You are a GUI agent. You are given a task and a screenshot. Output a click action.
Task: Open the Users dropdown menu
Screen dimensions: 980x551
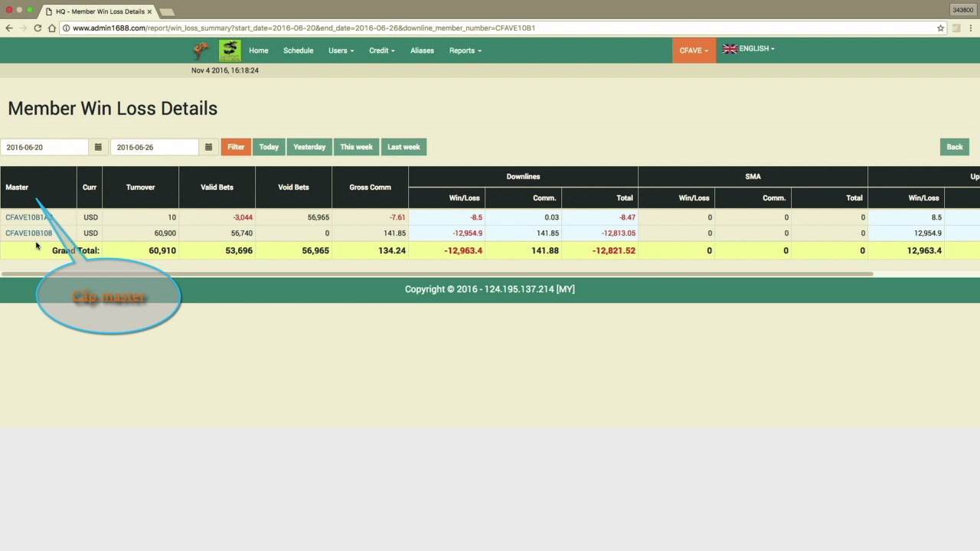pos(341,51)
